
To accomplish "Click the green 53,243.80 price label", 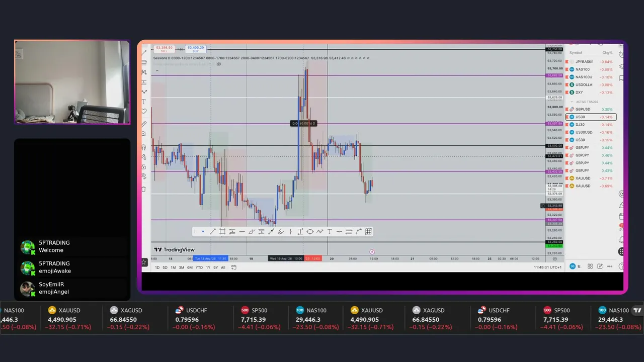I will click(554, 246).
